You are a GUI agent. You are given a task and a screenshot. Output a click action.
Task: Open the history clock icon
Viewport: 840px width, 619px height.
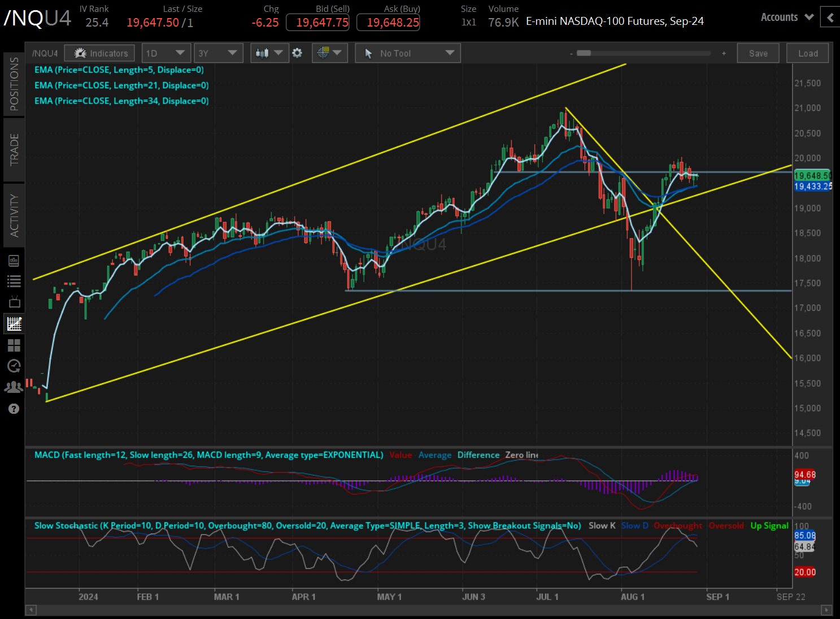[x=14, y=366]
